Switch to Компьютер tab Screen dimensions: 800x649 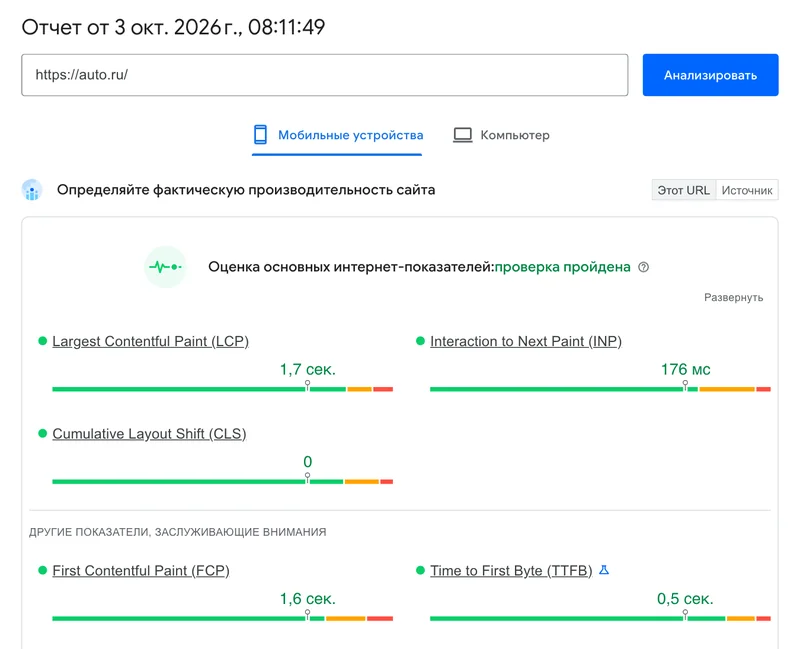click(x=502, y=135)
